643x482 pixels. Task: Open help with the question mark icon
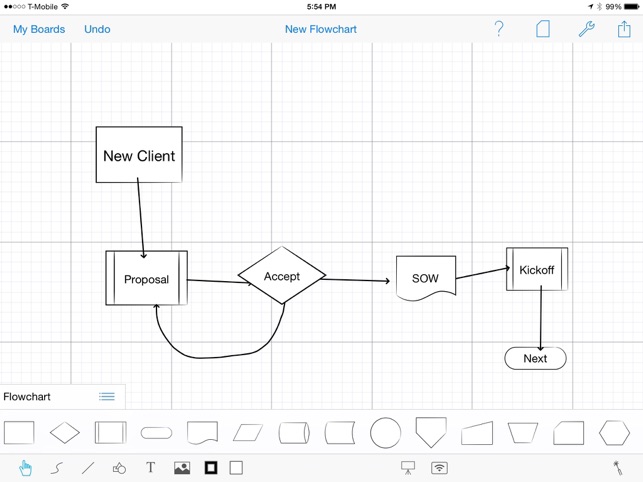499,29
